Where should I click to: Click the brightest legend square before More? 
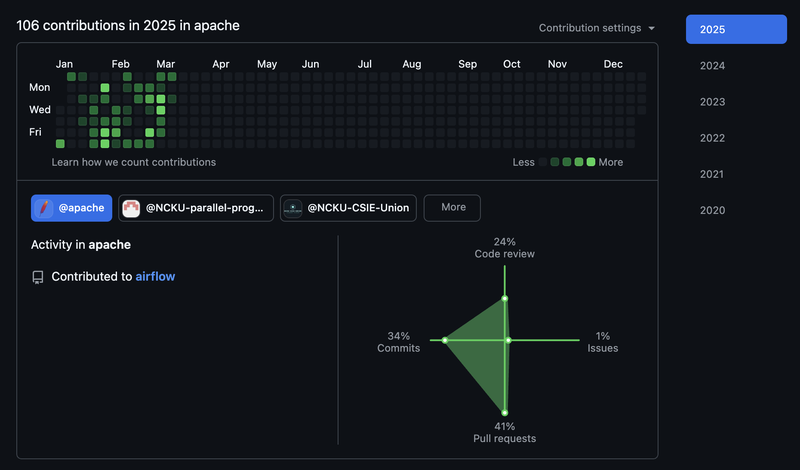point(591,162)
